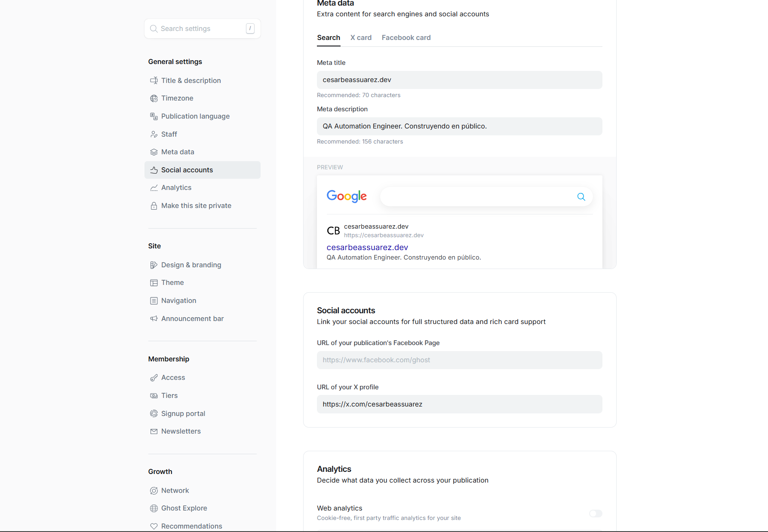Click the Ghost Explore globe icon
Image resolution: width=768 pixels, height=532 pixels.
click(154, 508)
